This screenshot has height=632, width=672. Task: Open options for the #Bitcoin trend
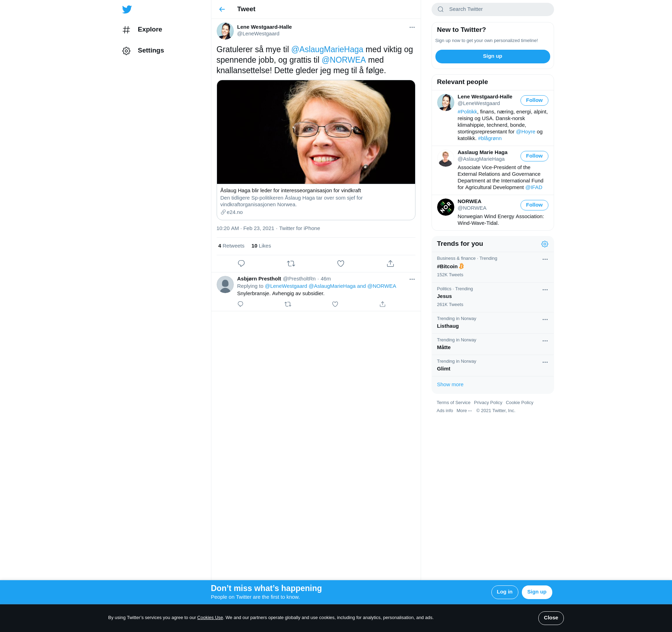click(x=545, y=259)
